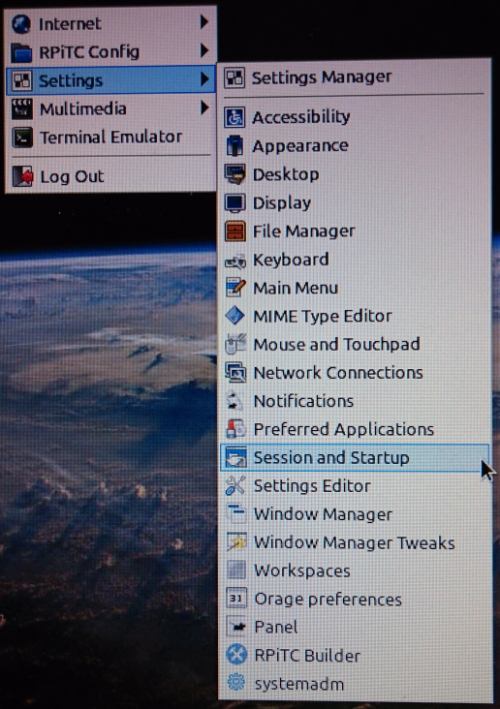This screenshot has width=500, height=709.
Task: Click the Appearance icon
Action: [x=235, y=146]
